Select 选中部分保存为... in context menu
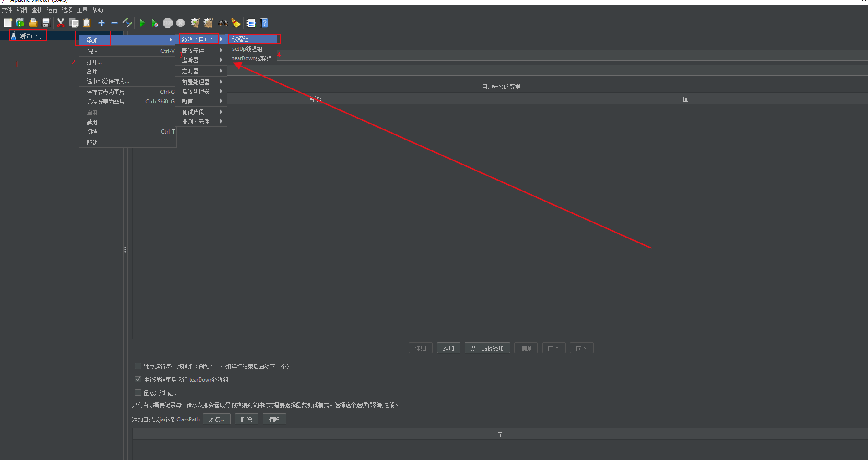 point(128,81)
